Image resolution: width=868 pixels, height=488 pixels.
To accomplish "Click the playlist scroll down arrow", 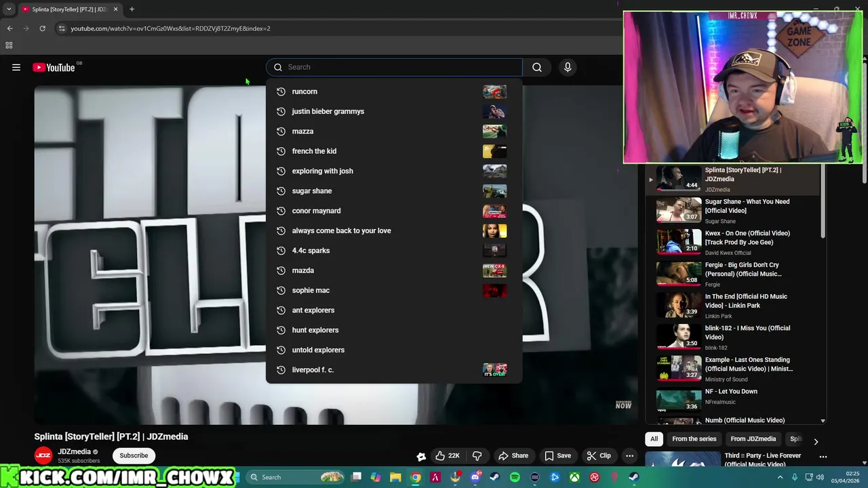I will (823, 421).
